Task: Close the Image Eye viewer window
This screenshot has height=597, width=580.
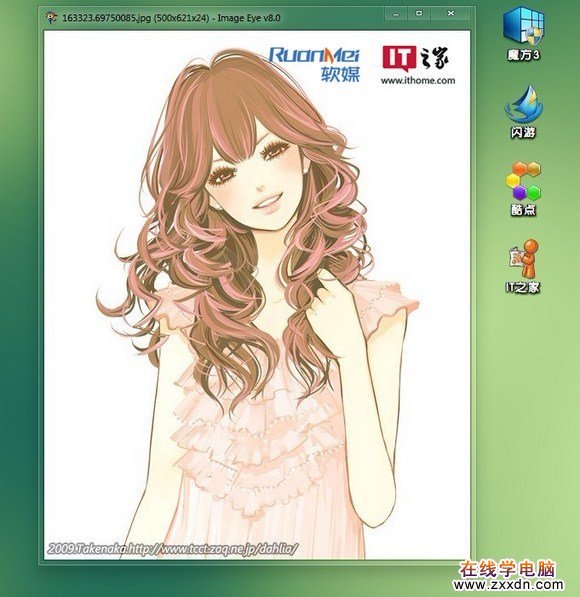Action: tap(451, 14)
